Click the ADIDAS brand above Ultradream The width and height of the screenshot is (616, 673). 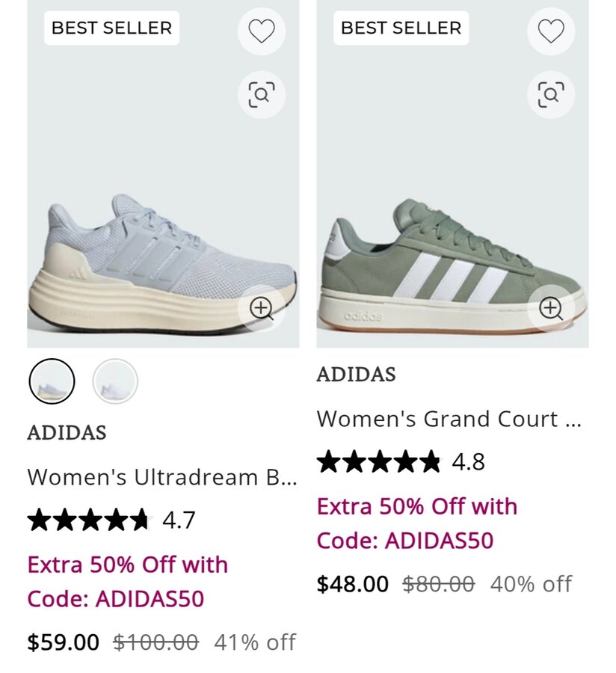(x=67, y=433)
